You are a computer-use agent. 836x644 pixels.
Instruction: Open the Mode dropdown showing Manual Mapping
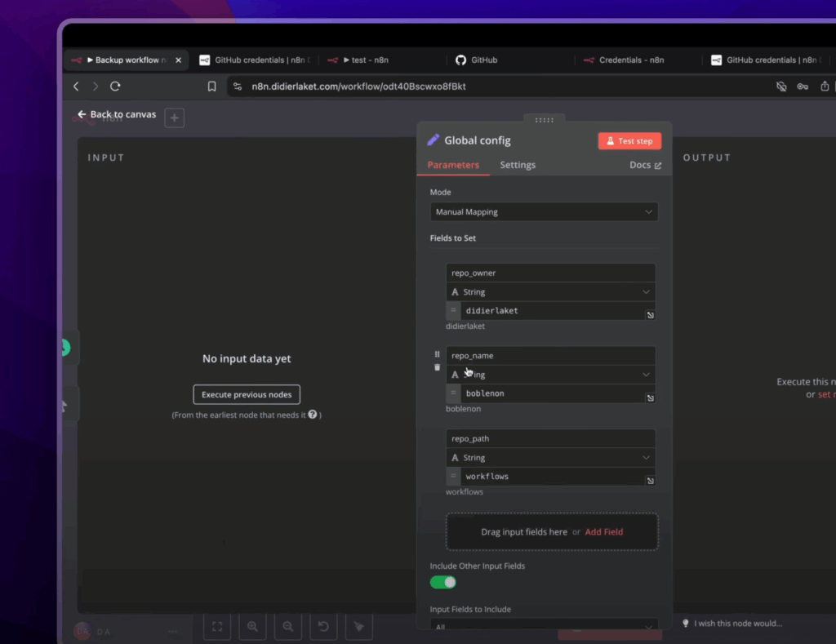(x=544, y=212)
